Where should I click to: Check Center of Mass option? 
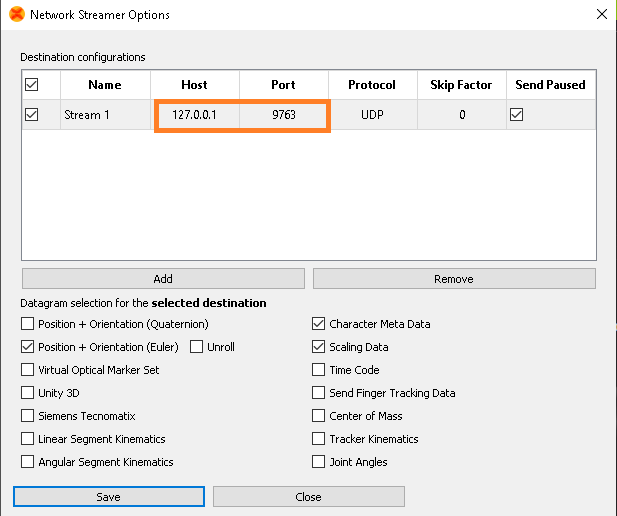pos(318,416)
